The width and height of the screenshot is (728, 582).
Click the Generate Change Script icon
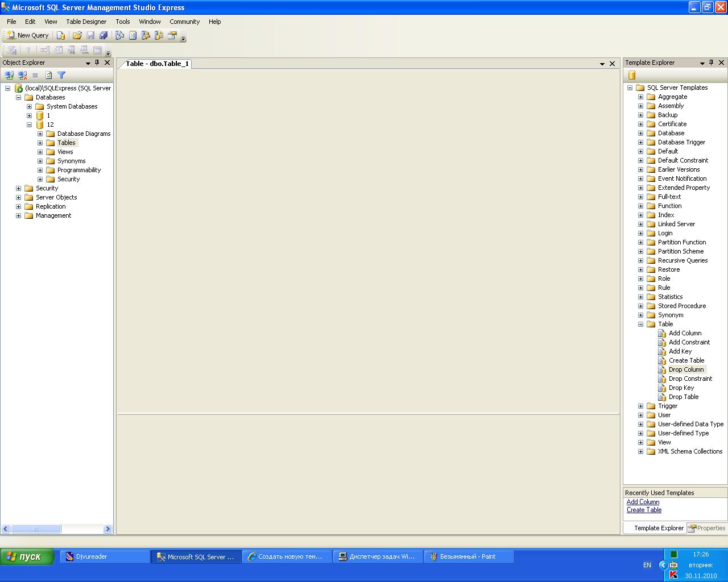click(x=11, y=50)
